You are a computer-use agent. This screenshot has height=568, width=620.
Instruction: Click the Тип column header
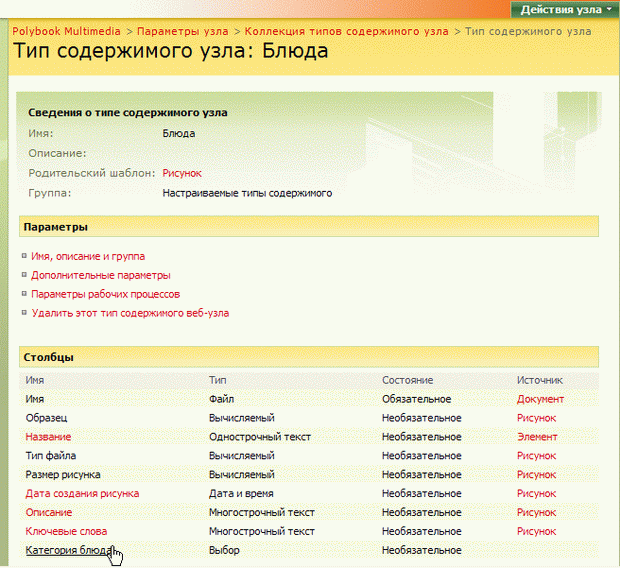tap(217, 380)
